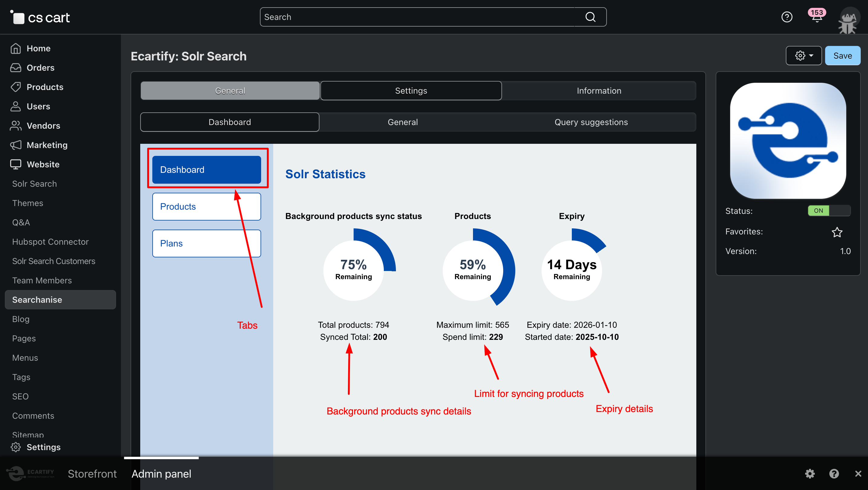868x490 pixels.
Task: Click bottom bar help question icon
Action: coord(834,473)
